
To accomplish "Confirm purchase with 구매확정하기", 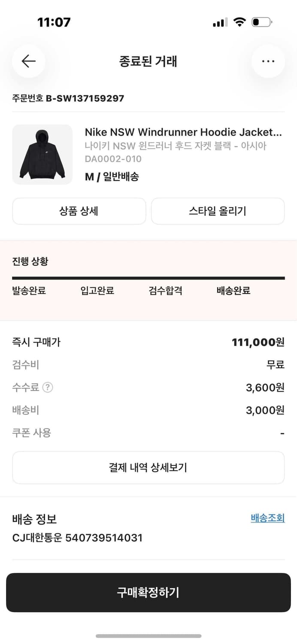I will click(x=148, y=592).
